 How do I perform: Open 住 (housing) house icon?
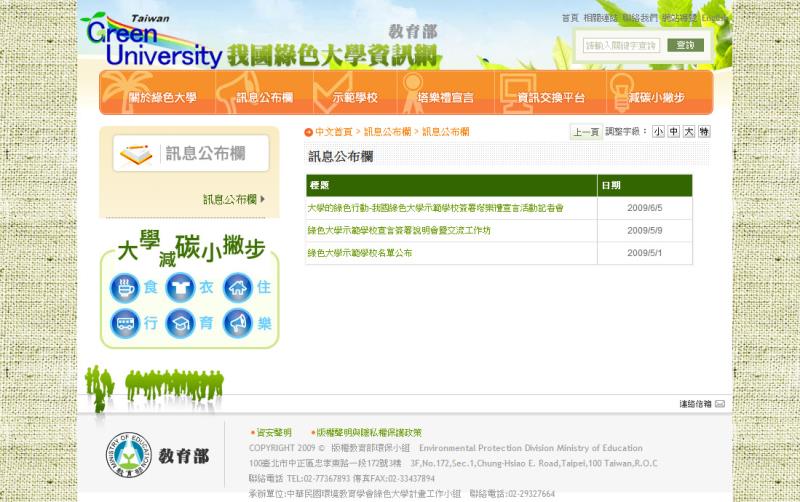pos(238,288)
